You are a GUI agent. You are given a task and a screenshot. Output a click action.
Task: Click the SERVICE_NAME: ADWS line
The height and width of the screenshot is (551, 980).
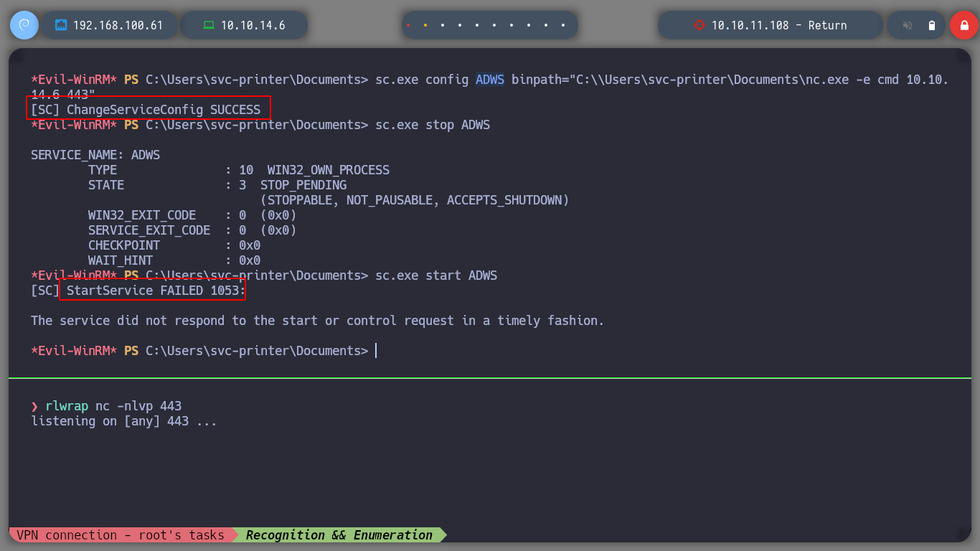click(95, 155)
